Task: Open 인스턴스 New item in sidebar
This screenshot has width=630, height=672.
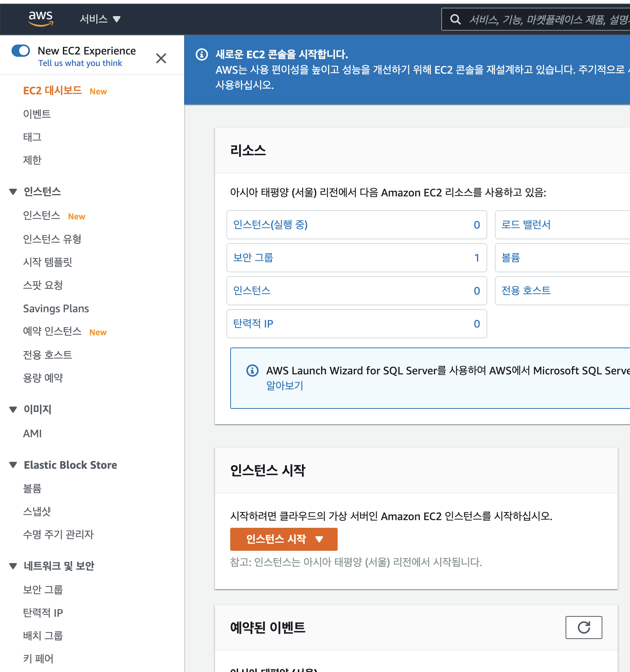Action: point(41,216)
